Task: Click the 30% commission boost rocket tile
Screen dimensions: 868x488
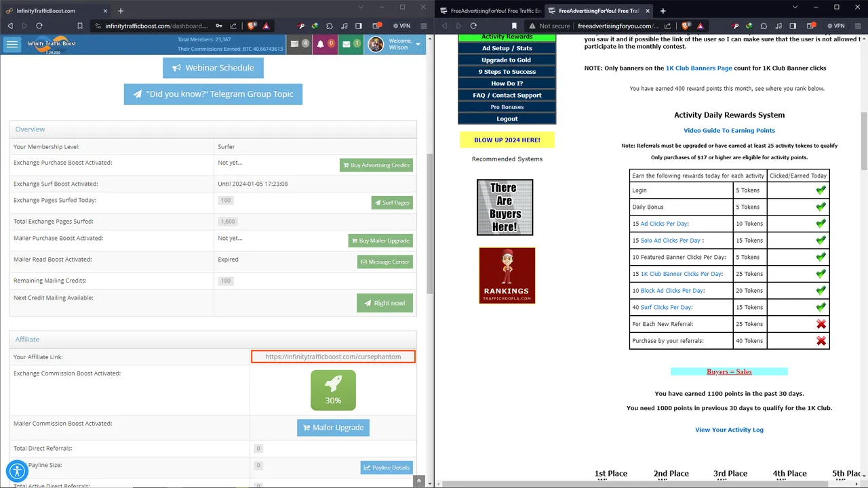Action: [333, 390]
